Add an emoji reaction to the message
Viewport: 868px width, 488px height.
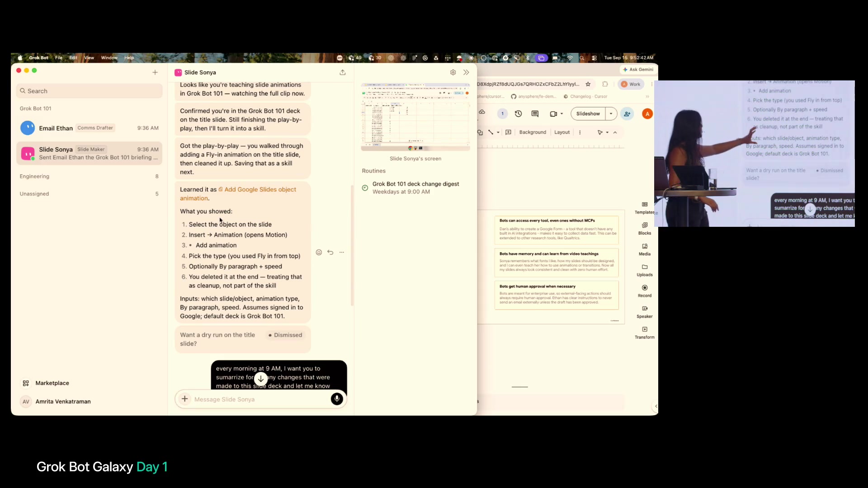click(319, 253)
